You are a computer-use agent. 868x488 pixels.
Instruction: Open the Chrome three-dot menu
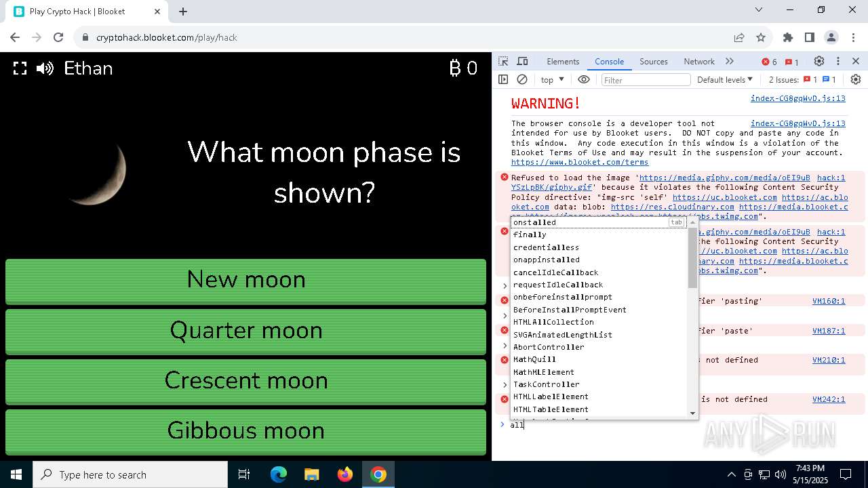point(853,37)
